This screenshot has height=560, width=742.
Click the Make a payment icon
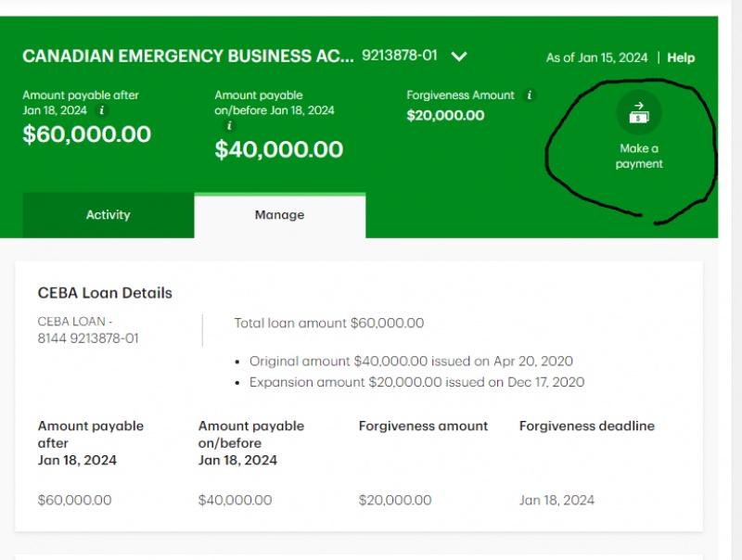tap(639, 113)
